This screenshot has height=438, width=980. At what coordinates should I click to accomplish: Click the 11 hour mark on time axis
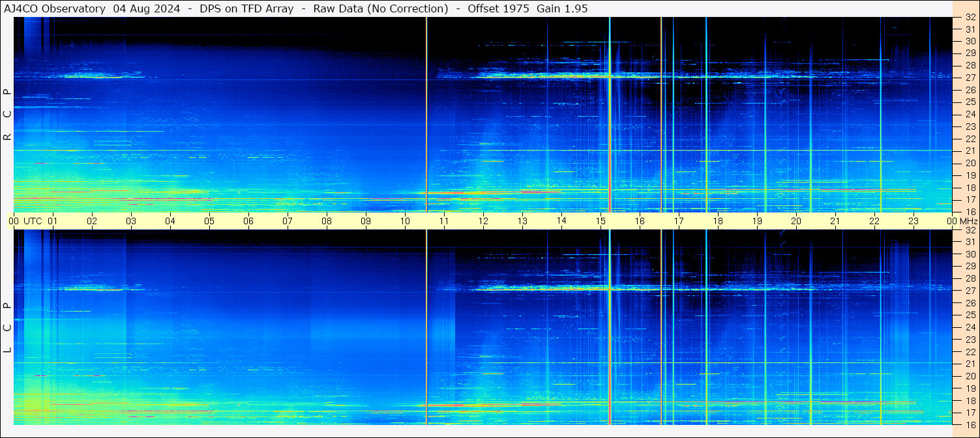[444, 221]
